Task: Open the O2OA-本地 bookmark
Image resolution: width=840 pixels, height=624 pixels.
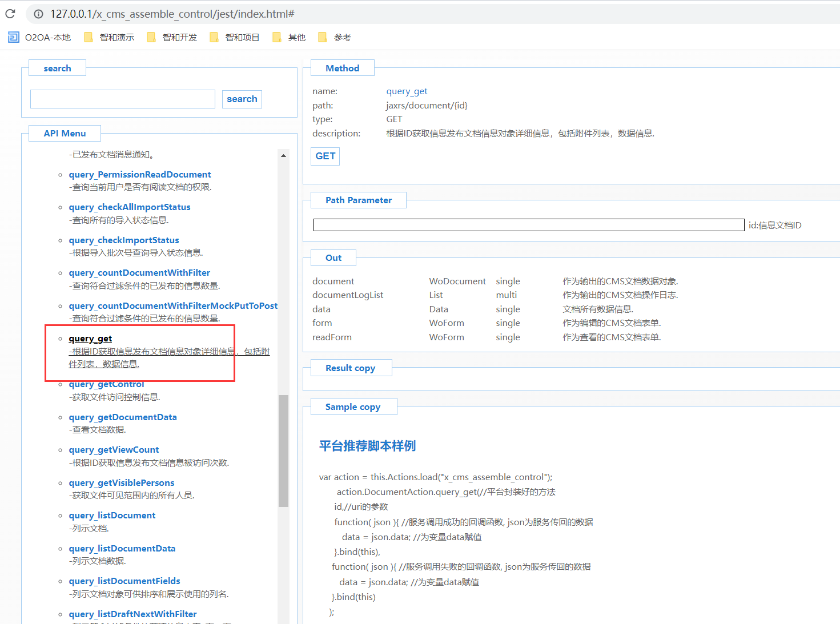Action: [40, 37]
